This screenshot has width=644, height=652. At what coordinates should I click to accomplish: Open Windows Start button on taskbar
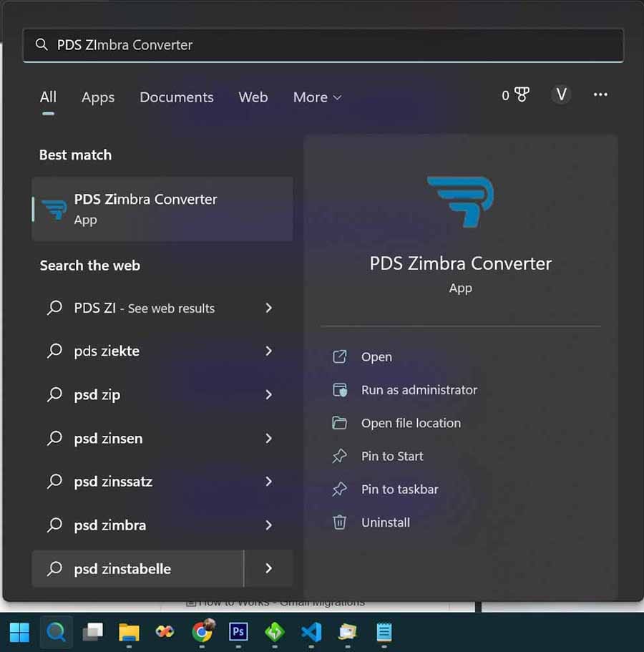click(x=19, y=632)
